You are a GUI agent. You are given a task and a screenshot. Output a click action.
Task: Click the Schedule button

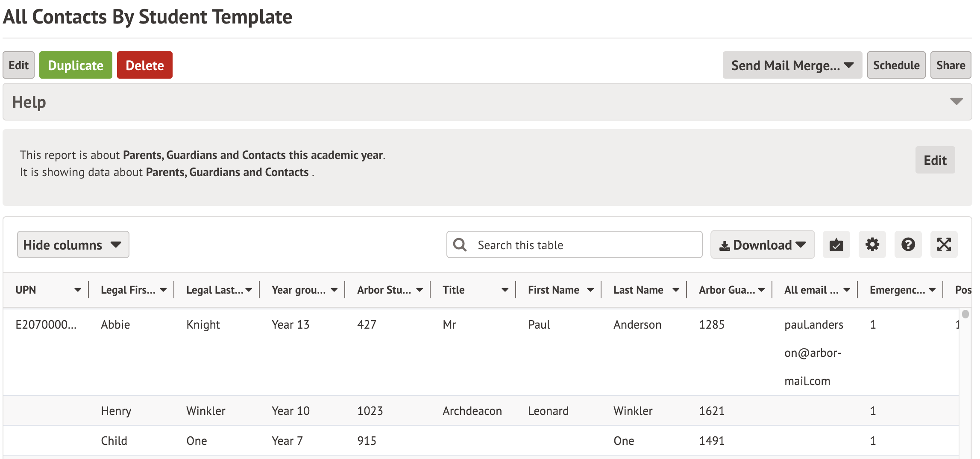click(896, 65)
